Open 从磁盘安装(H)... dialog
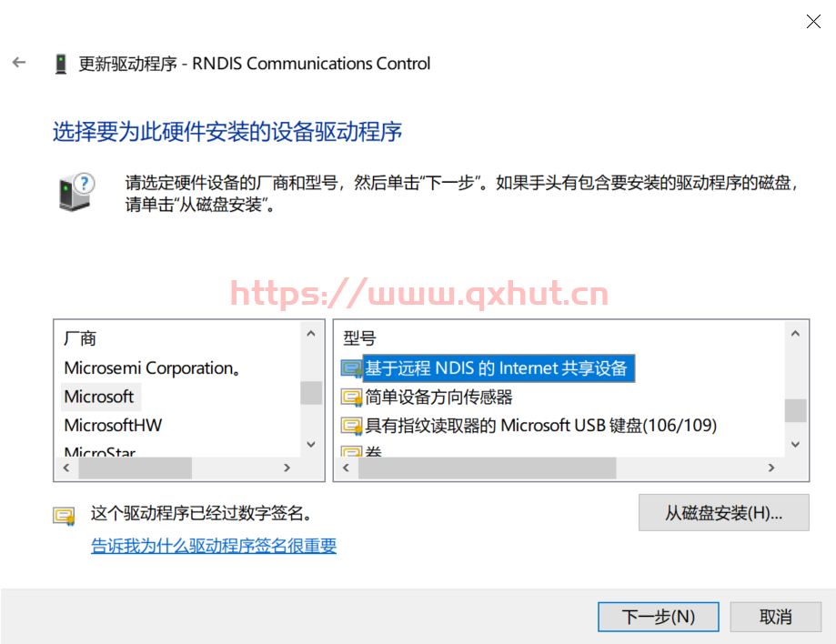This screenshot has width=836, height=644. (x=723, y=513)
